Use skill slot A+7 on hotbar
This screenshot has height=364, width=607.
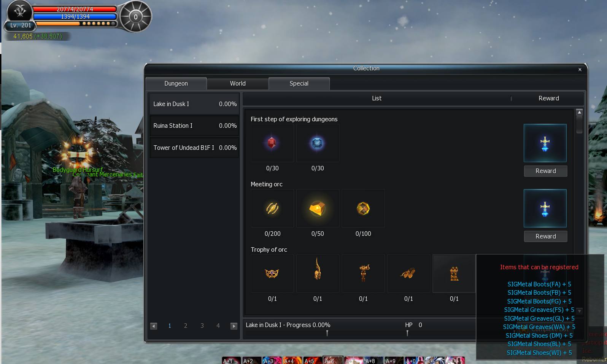point(354,360)
